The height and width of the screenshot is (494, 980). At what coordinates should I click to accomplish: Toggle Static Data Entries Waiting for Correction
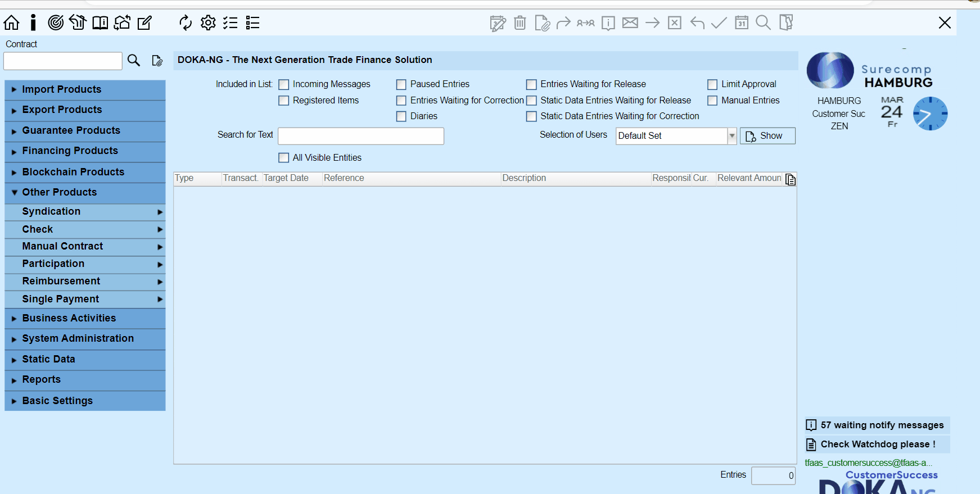click(531, 116)
